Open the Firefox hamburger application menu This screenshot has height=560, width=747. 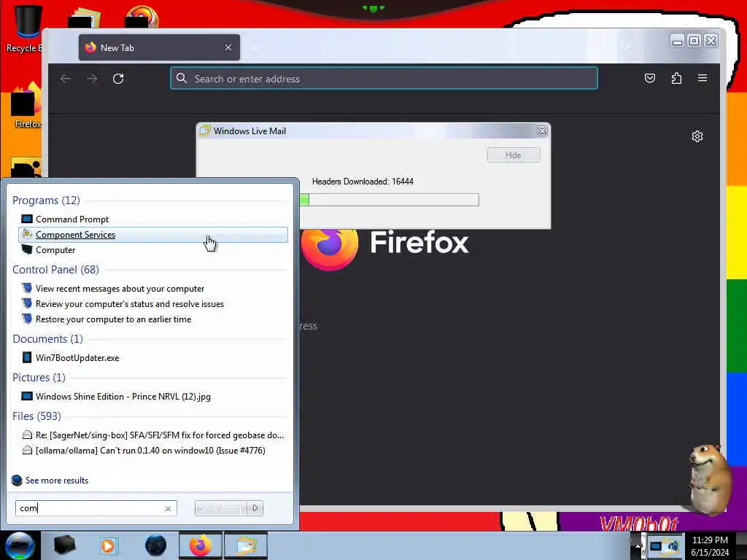[703, 78]
